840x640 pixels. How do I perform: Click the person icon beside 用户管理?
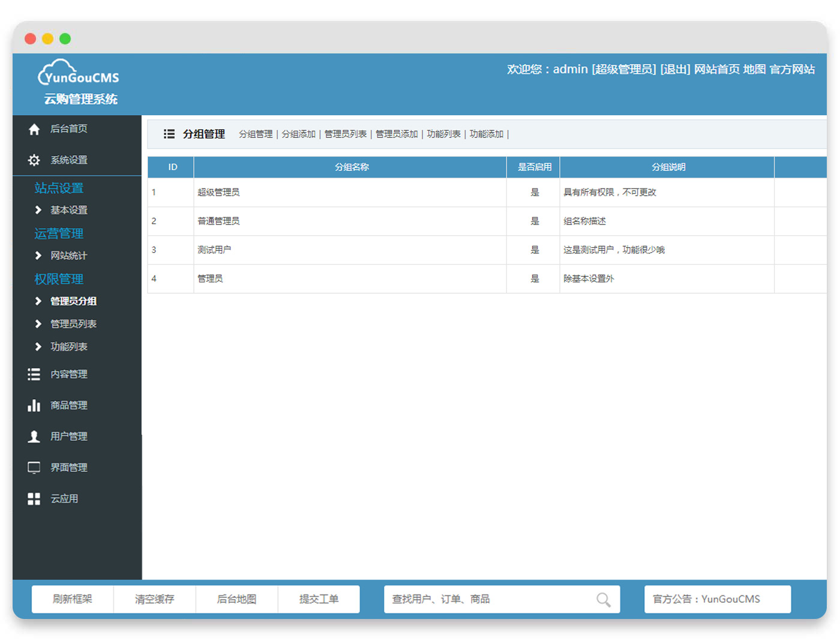click(x=34, y=437)
